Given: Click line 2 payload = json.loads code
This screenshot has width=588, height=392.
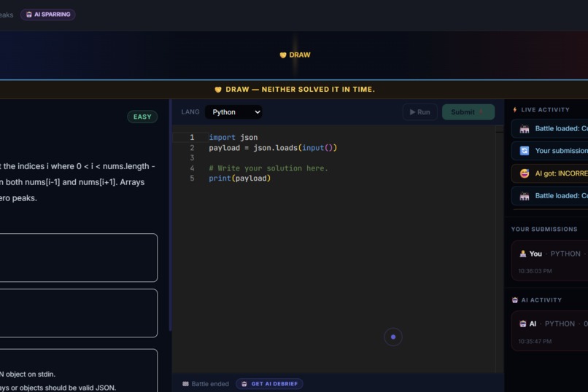Looking at the screenshot, I should point(273,148).
